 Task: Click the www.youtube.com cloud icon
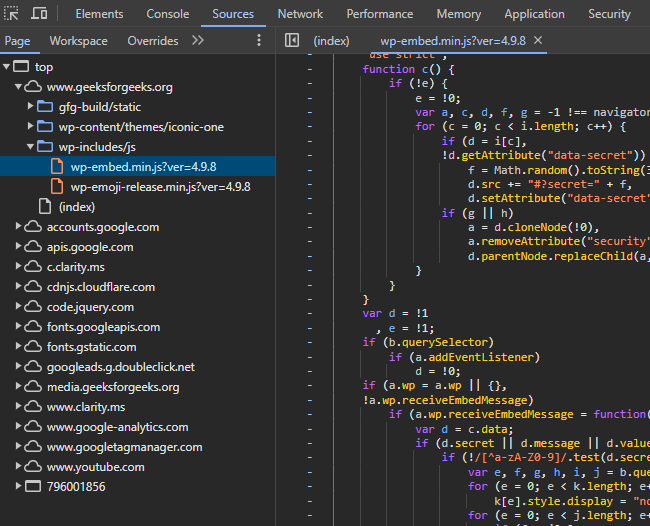click(33, 467)
